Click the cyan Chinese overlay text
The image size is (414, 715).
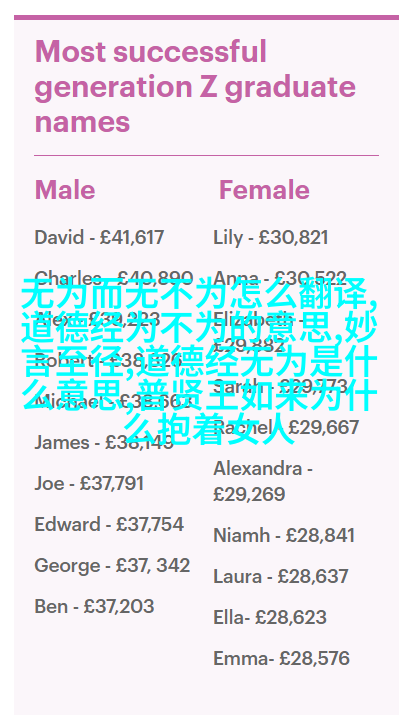coord(199,362)
